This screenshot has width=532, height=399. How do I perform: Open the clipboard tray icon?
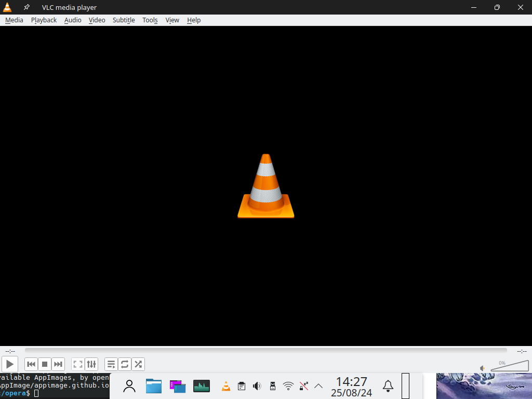click(x=242, y=386)
